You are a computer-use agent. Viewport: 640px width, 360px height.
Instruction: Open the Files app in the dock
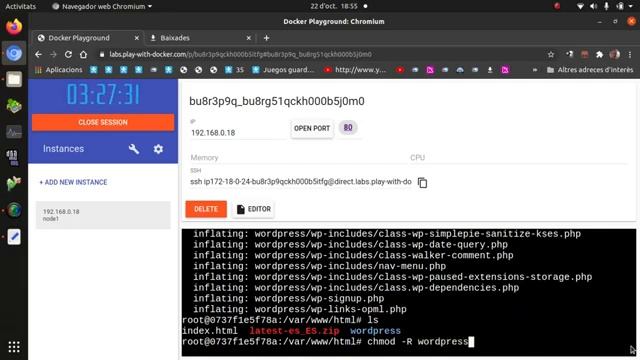(x=14, y=80)
